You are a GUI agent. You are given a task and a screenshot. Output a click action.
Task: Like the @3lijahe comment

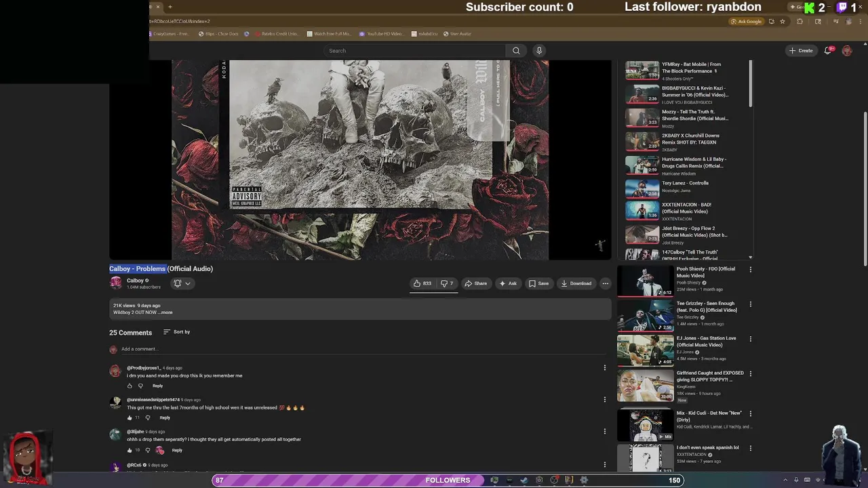pos(130,450)
